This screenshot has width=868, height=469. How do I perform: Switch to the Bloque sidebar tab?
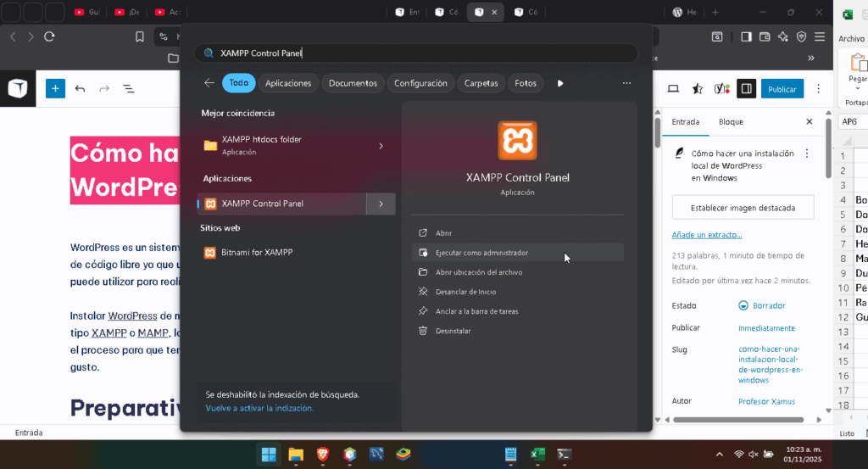pyautogui.click(x=731, y=122)
